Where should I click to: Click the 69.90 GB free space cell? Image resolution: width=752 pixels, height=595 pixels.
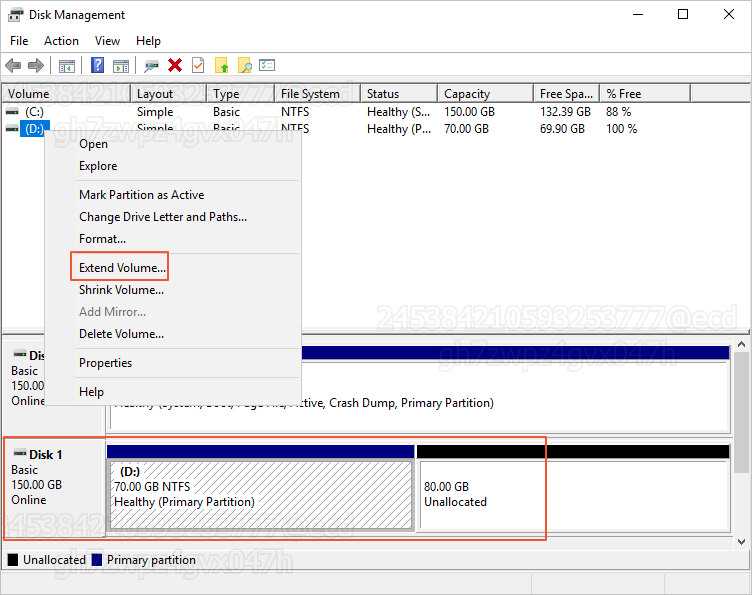click(x=563, y=128)
